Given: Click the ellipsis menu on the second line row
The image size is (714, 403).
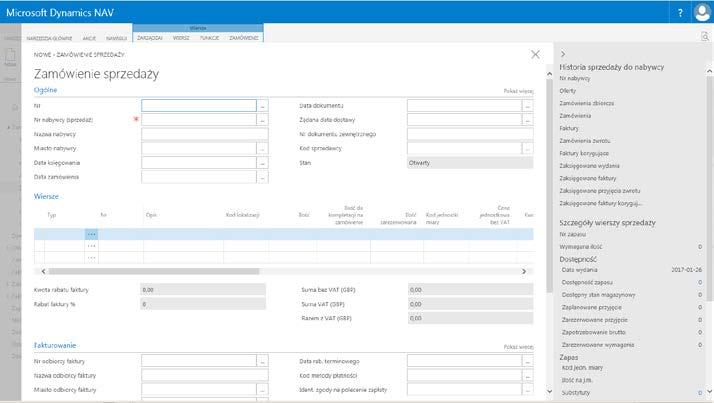Looking at the screenshot, I should tap(92, 246).
